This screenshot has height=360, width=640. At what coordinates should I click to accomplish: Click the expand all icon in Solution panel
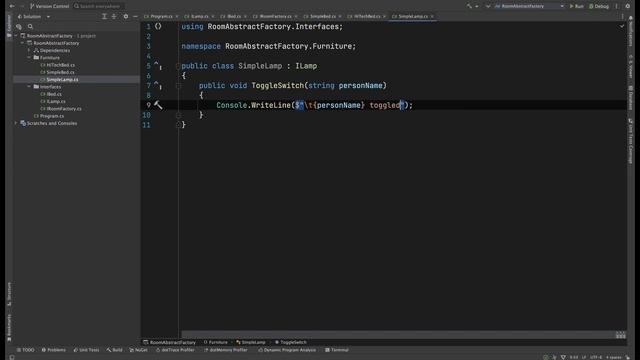tap(104, 16)
